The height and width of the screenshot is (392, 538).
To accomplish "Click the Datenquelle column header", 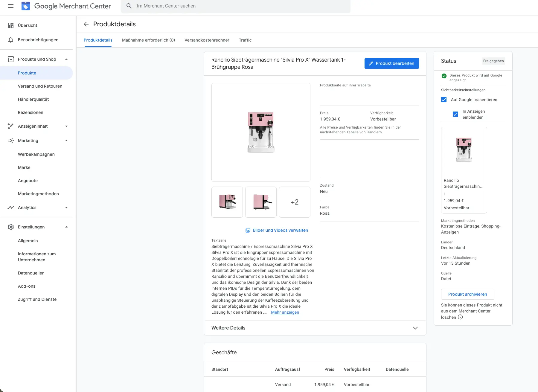I will point(397,369).
